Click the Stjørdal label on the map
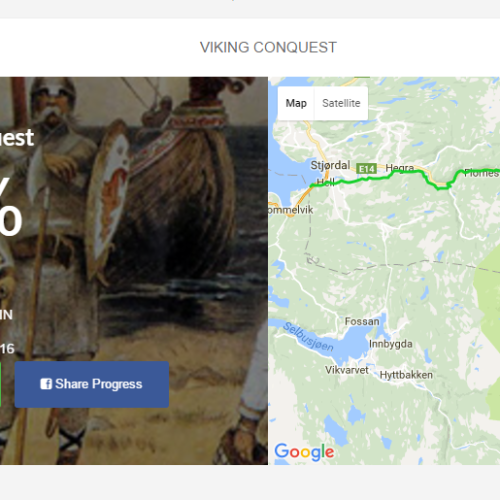Viewport: 500px width, 500px height. tap(330, 165)
